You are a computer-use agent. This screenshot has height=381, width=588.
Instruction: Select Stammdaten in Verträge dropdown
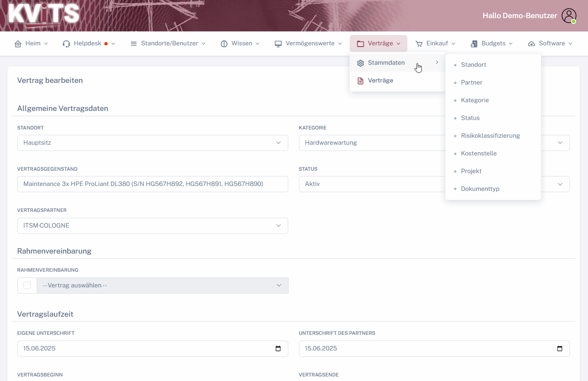coord(397,63)
